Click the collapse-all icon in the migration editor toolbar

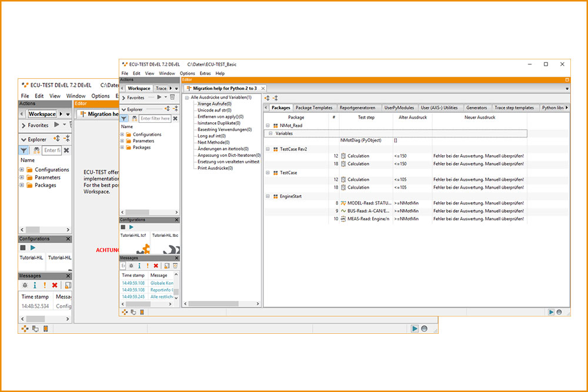point(275,97)
